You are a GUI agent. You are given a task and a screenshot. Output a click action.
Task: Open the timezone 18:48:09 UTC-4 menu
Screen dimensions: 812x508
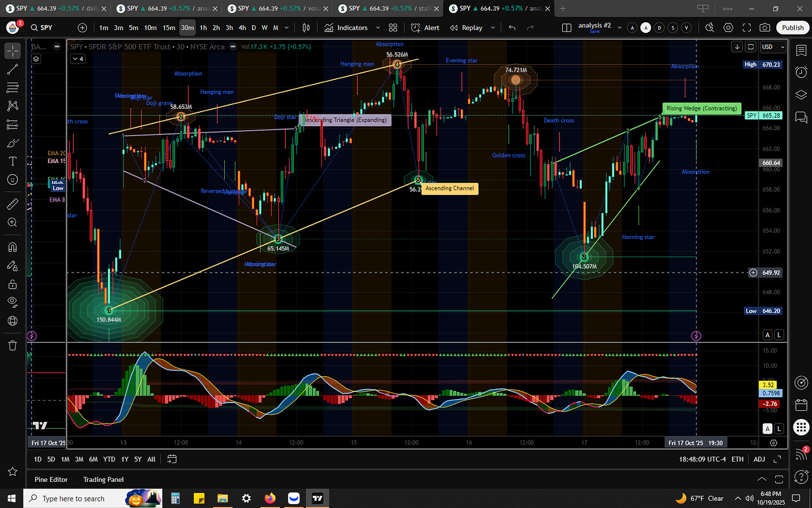point(702,459)
